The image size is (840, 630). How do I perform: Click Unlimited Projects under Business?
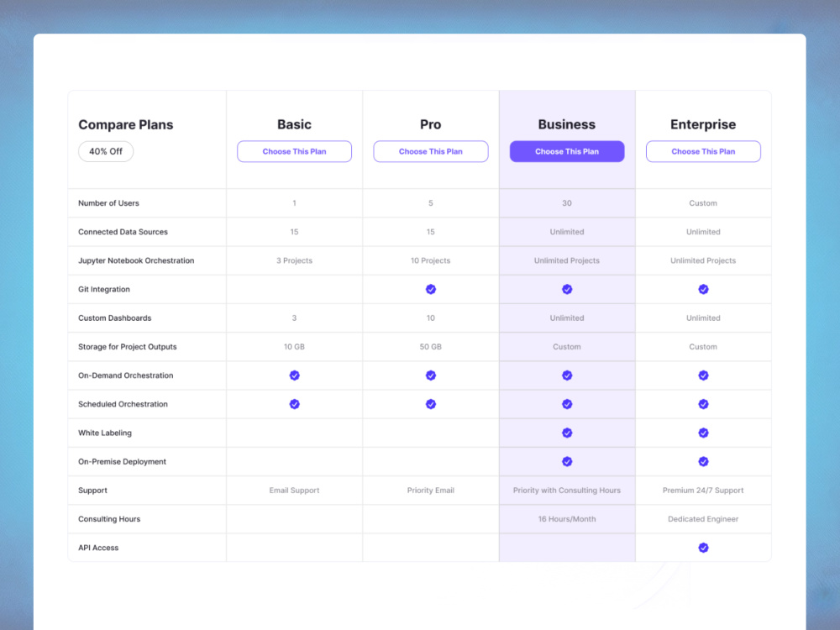(x=567, y=260)
